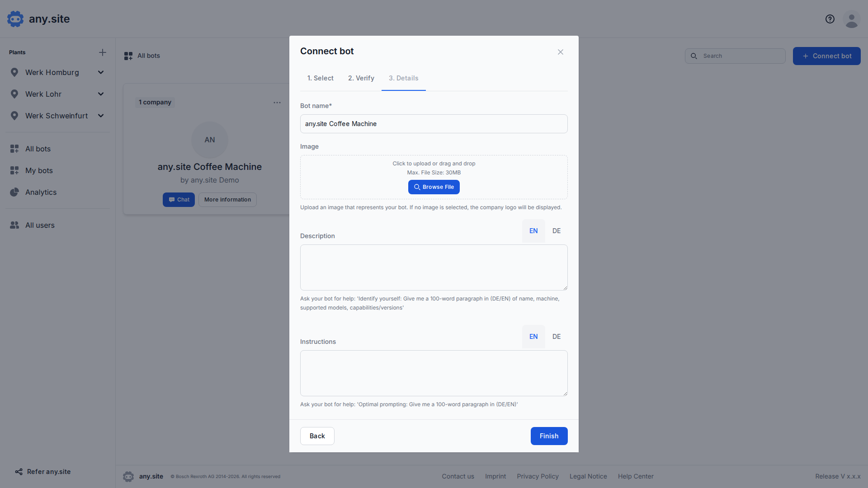The width and height of the screenshot is (868, 488).
Task: Click the Refer any.site share icon
Action: click(19, 472)
